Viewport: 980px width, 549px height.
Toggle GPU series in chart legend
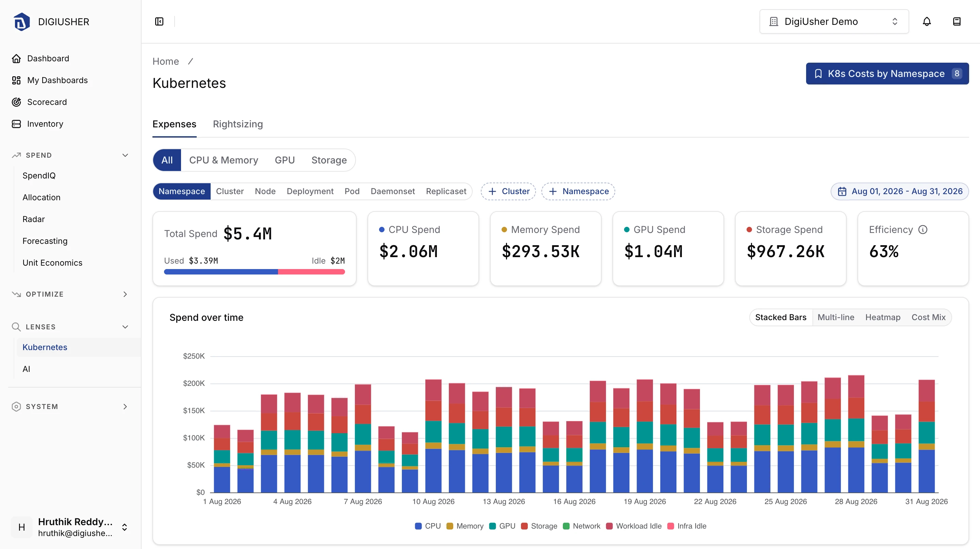pos(502,526)
